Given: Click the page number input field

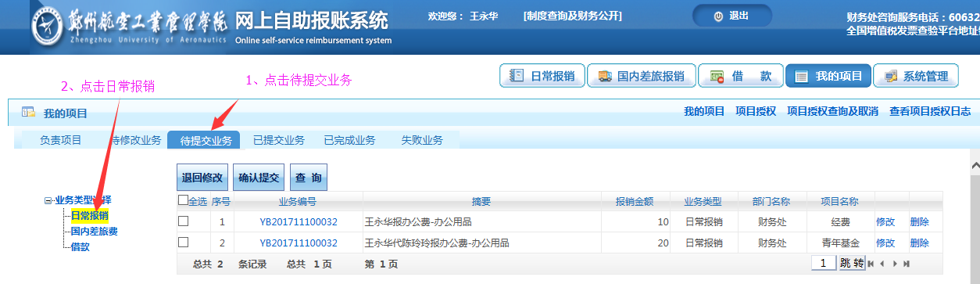Looking at the screenshot, I should (823, 264).
